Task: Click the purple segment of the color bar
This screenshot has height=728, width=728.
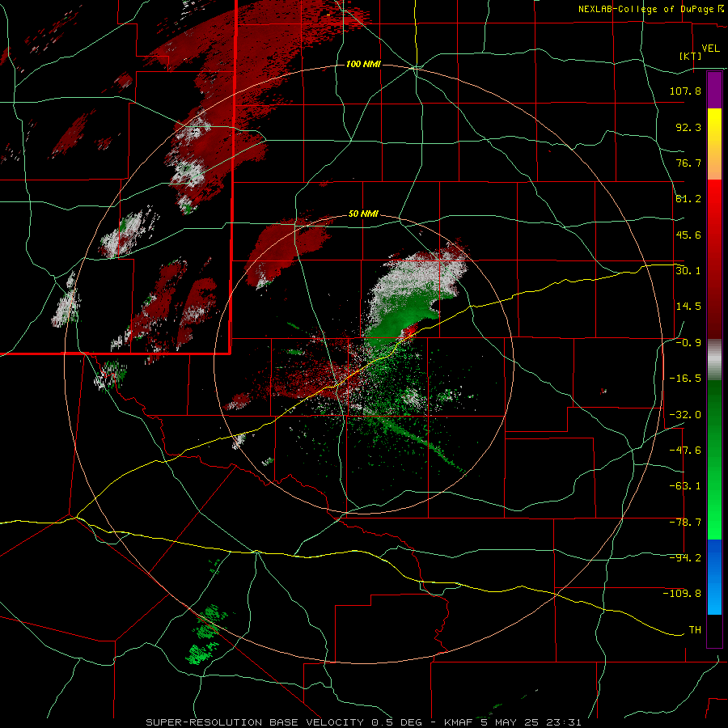Action: [x=714, y=90]
